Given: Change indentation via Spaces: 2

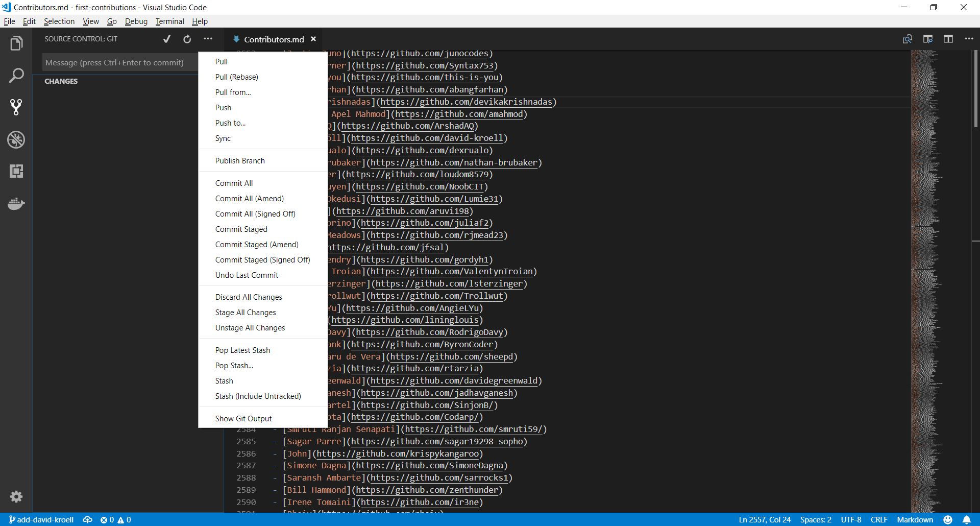Looking at the screenshot, I should [x=816, y=519].
